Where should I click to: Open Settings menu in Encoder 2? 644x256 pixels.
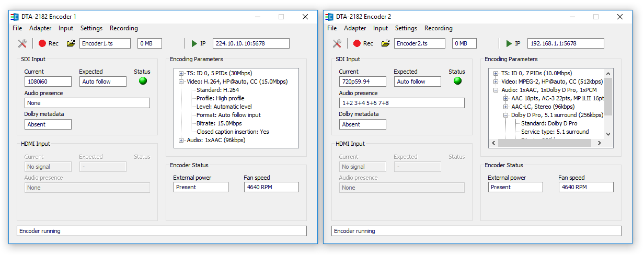(x=406, y=28)
